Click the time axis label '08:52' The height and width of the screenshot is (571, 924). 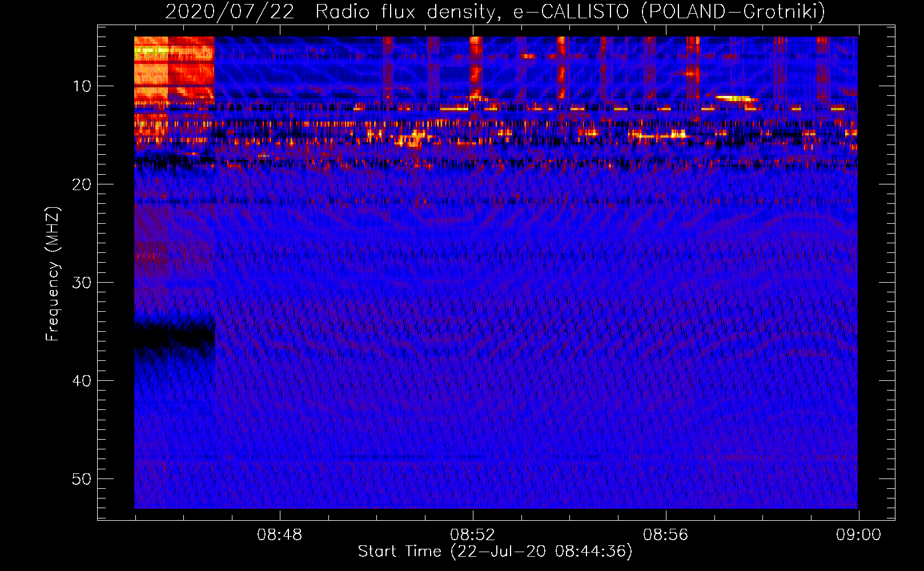[x=472, y=535]
